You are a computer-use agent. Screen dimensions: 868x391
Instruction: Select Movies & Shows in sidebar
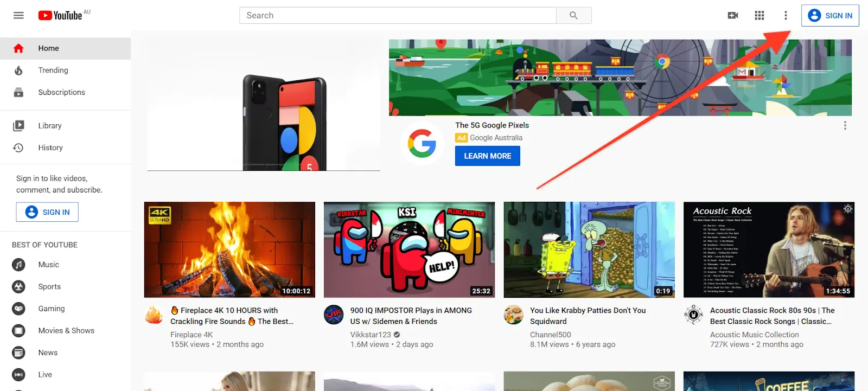pos(65,331)
